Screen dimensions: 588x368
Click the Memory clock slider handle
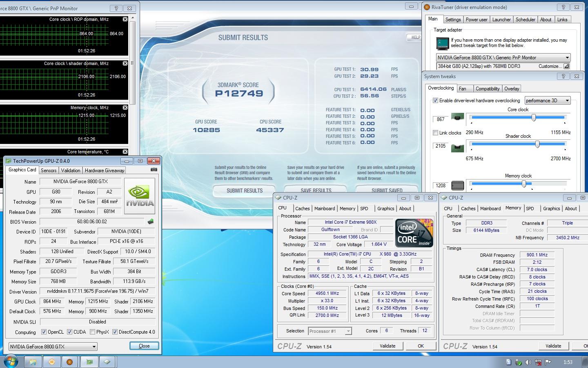coord(524,184)
